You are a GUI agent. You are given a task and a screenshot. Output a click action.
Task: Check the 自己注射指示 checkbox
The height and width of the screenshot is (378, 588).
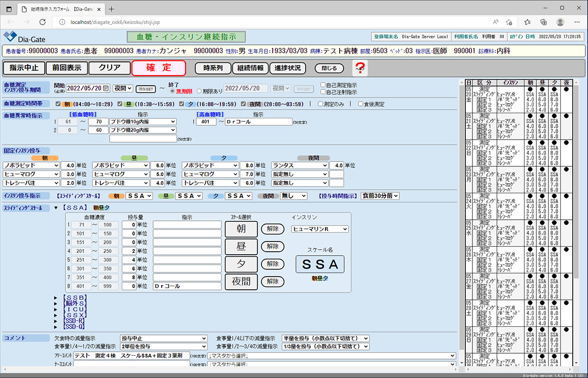(x=323, y=92)
